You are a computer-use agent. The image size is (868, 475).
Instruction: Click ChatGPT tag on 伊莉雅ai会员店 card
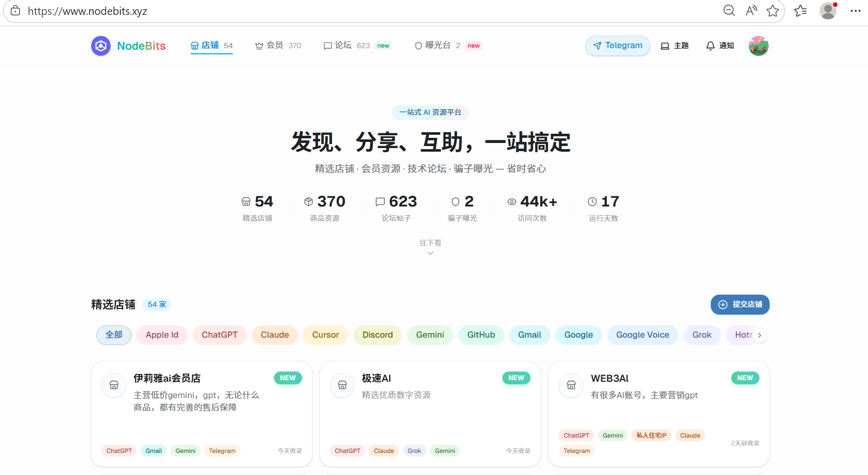pos(119,451)
